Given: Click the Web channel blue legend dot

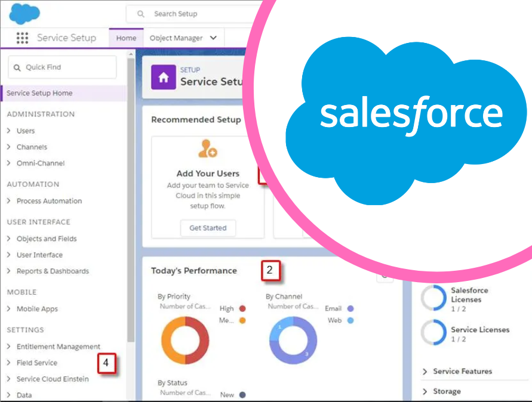Looking at the screenshot, I should pyautogui.click(x=350, y=320).
